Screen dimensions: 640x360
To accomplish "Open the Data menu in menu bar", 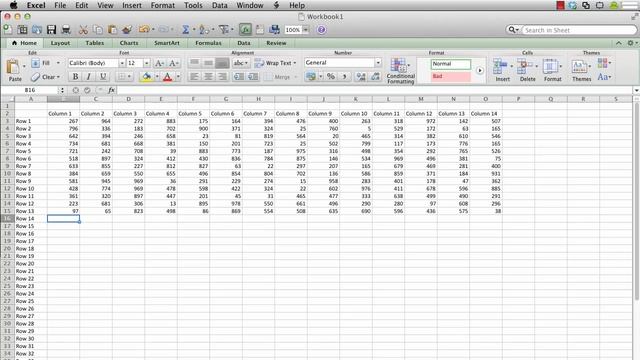I will [220, 5].
